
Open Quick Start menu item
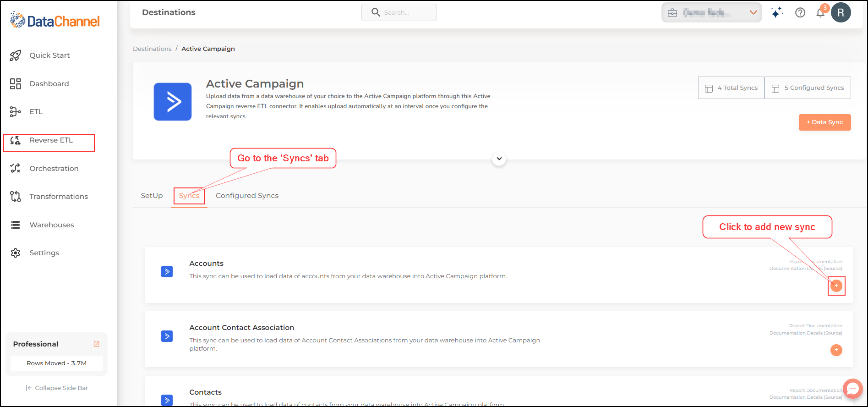tap(49, 55)
